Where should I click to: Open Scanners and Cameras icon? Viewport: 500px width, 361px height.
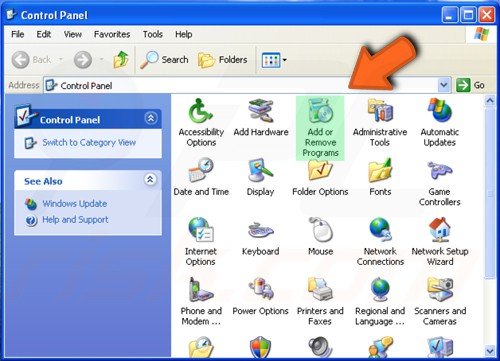coord(440,289)
